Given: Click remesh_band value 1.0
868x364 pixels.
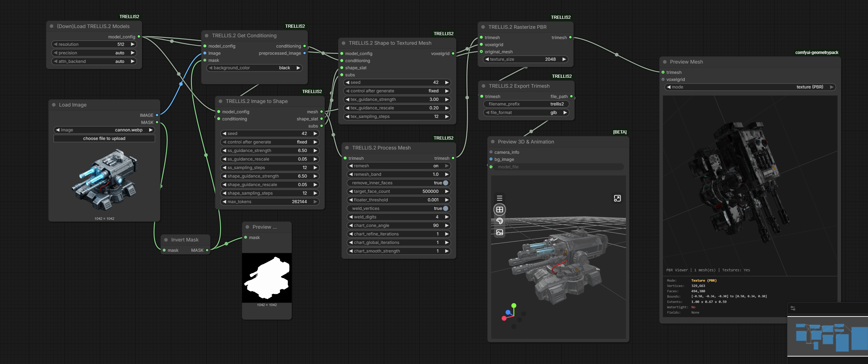Looking at the screenshot, I should coord(436,174).
